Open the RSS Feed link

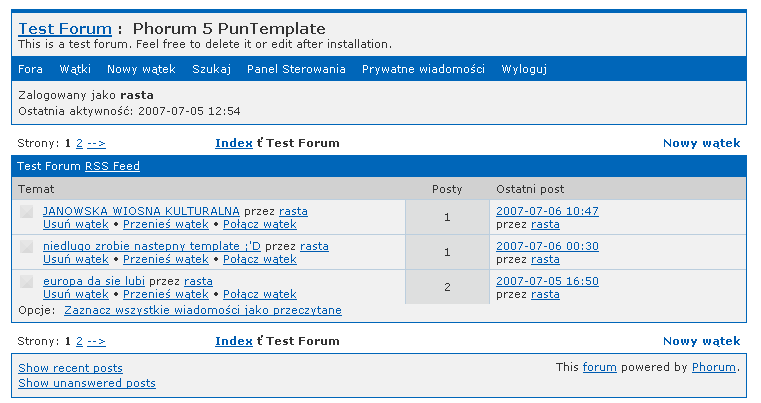[112, 166]
